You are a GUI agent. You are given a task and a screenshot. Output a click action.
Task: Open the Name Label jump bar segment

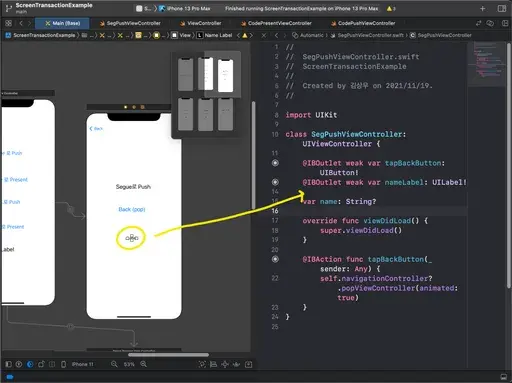pos(214,35)
